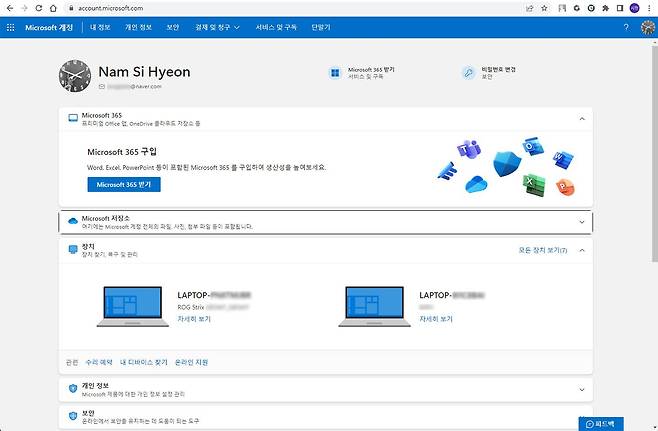Open 자세히 보기 for second laptop

click(436, 319)
